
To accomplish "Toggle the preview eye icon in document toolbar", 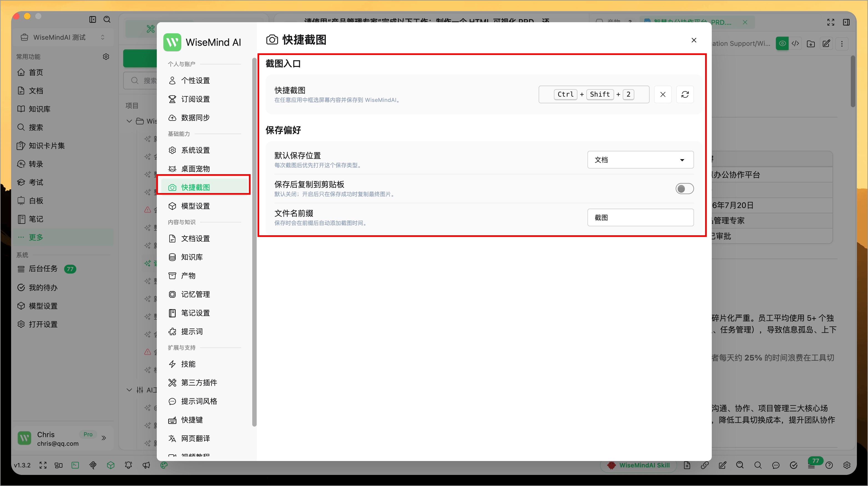I will click(782, 44).
